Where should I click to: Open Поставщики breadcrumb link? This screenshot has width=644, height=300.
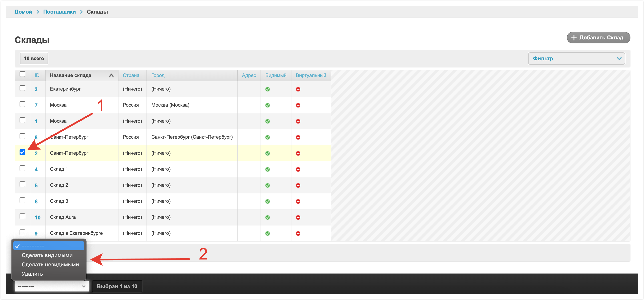60,12
